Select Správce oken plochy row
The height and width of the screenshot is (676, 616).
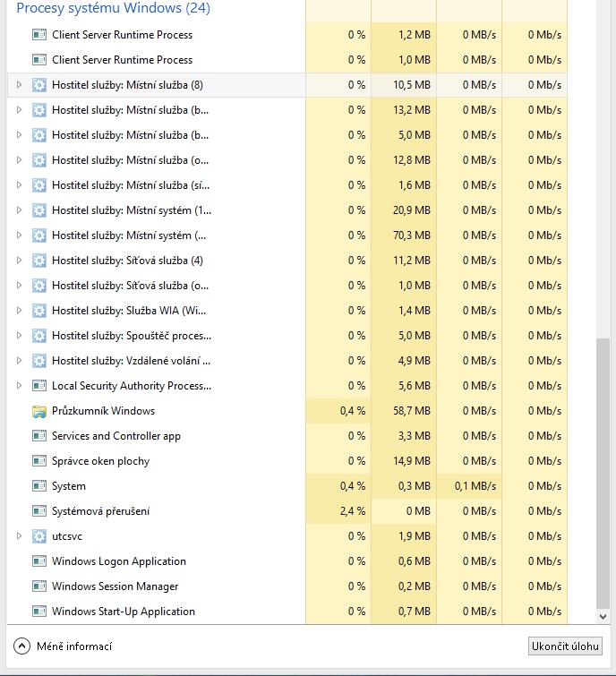click(x=287, y=461)
